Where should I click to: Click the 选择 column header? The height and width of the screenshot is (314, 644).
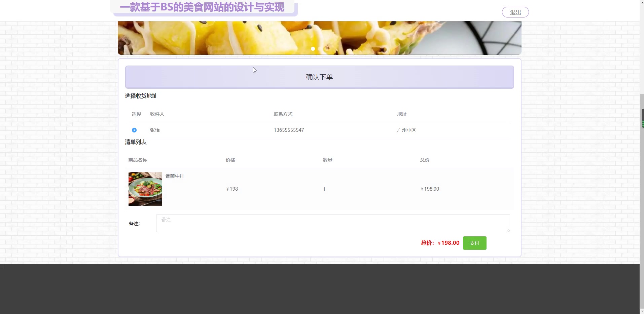136,114
